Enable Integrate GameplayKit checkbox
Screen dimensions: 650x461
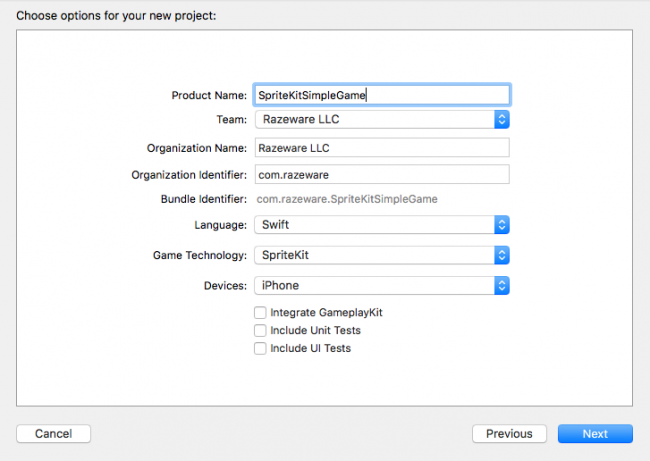[260, 313]
